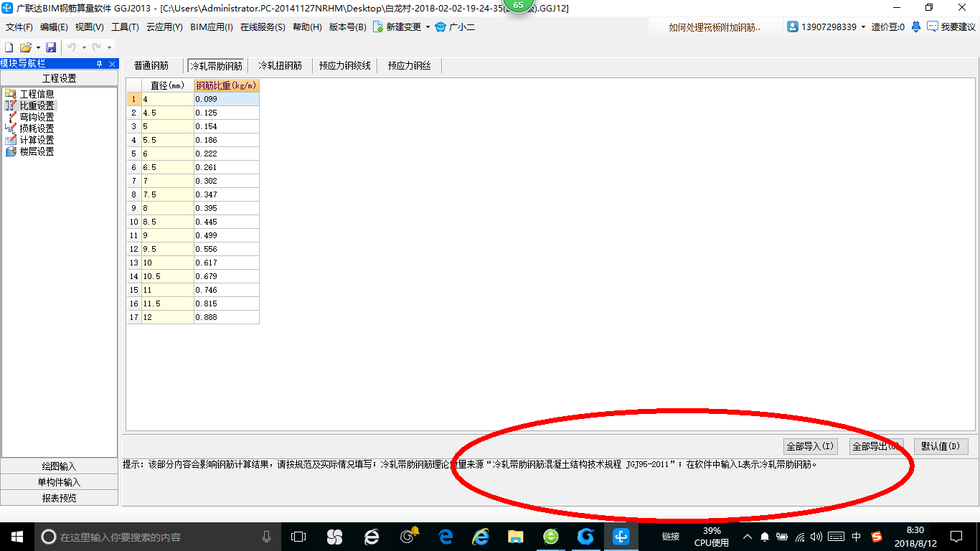Switch to the 预应力钢丝 tab
980x551 pixels.
tap(410, 65)
